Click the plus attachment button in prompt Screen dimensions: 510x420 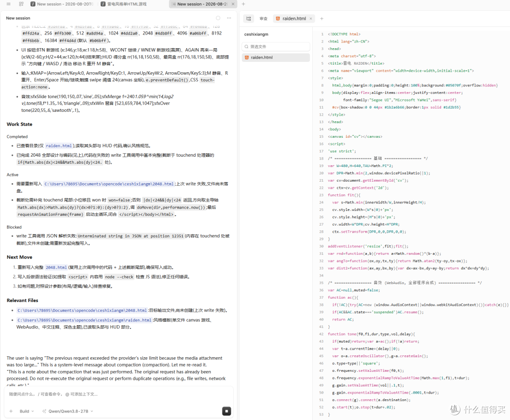click(11, 411)
